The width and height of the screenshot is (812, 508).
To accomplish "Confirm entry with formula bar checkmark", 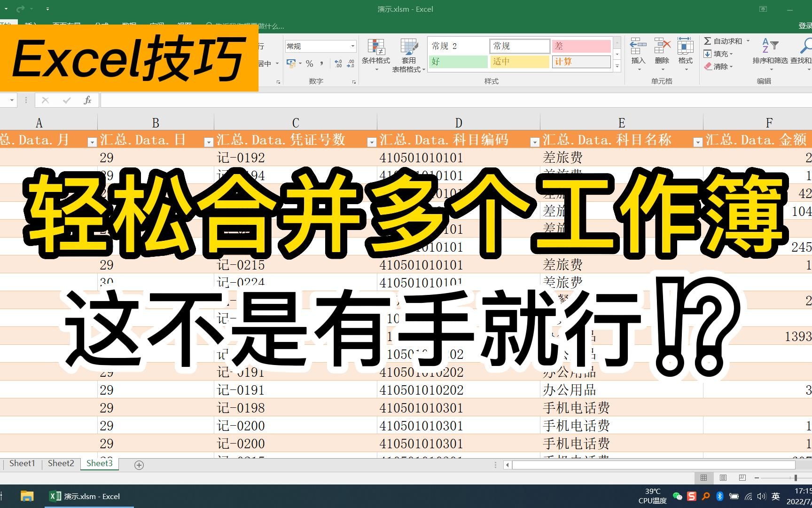I will pyautogui.click(x=67, y=100).
